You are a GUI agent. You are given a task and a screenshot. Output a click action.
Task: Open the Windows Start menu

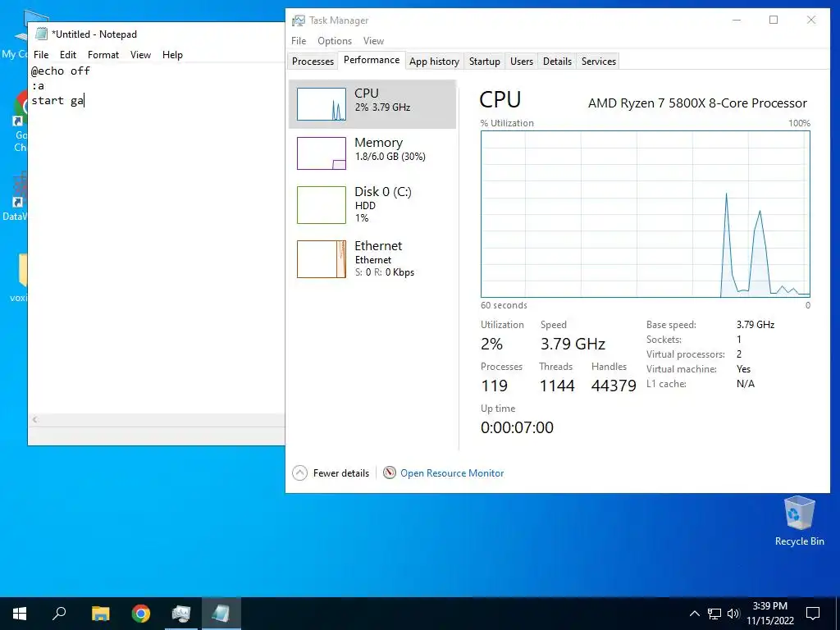20,614
